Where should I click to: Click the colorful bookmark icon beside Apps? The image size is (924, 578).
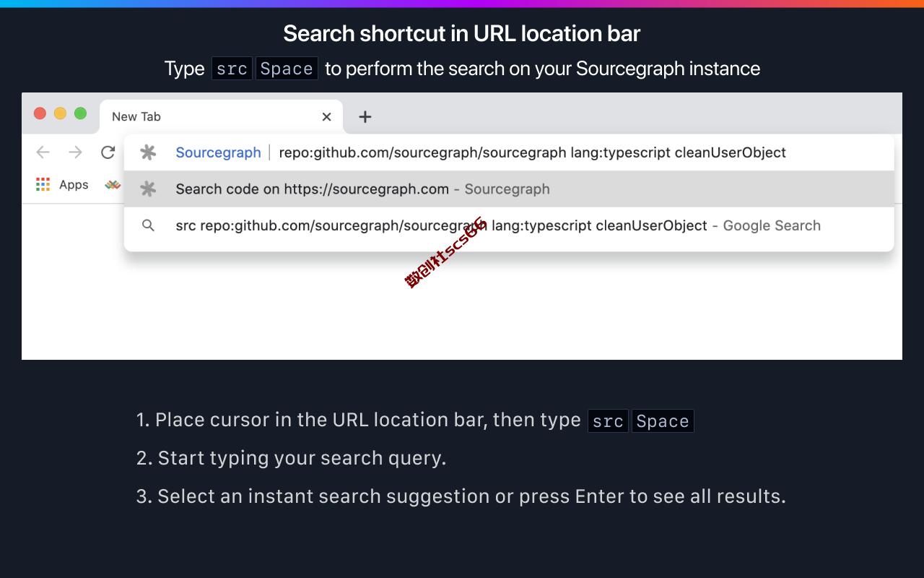click(x=112, y=185)
